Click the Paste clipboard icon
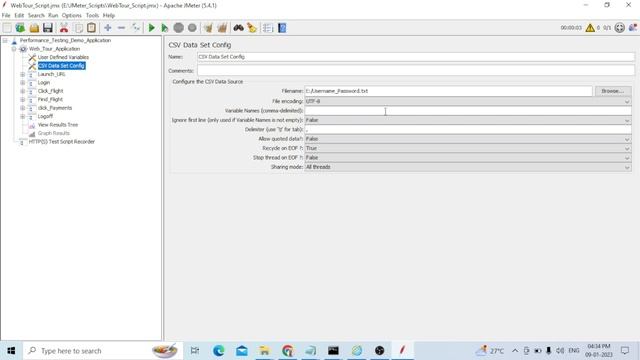640x360 pixels. tap(91, 28)
